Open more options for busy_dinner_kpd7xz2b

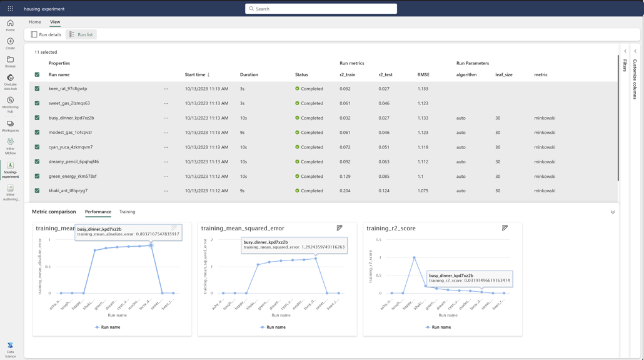click(166, 118)
